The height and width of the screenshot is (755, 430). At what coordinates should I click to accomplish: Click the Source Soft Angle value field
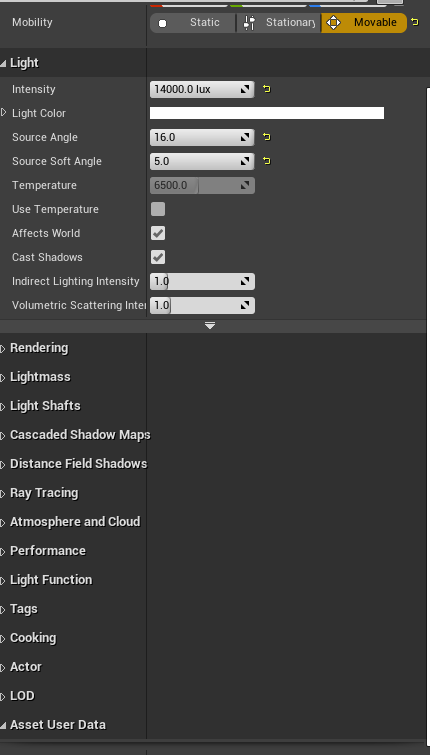pos(202,161)
